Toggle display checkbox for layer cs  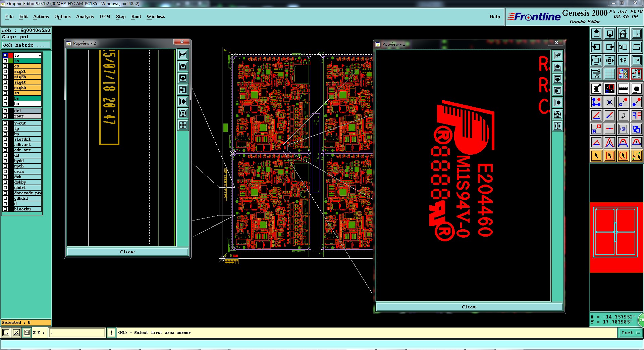[x=5, y=66]
